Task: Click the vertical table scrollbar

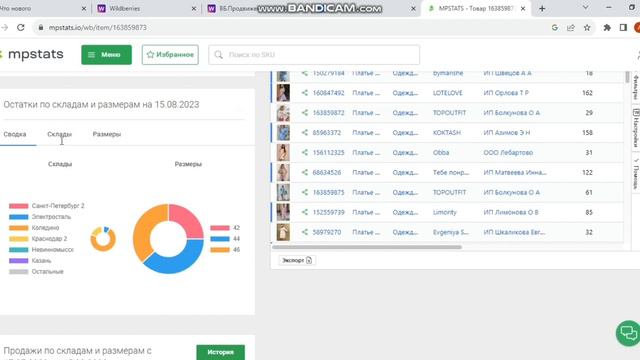Action: tap(627, 77)
